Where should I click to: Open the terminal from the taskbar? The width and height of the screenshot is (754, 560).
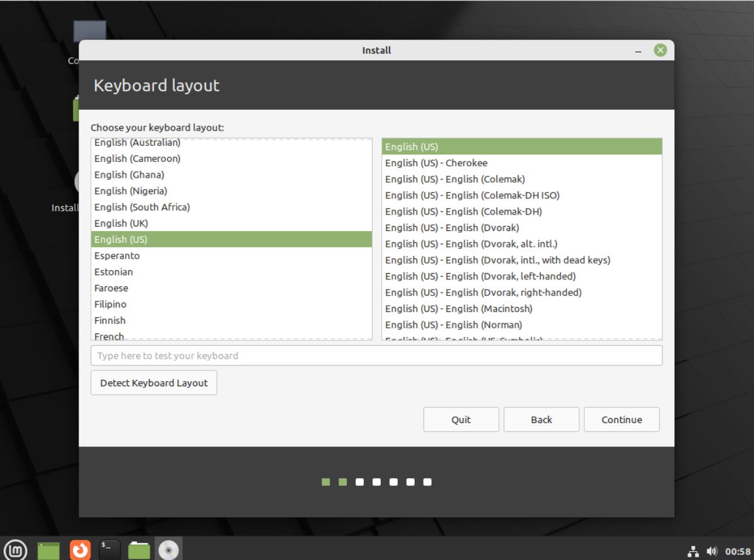point(108,548)
